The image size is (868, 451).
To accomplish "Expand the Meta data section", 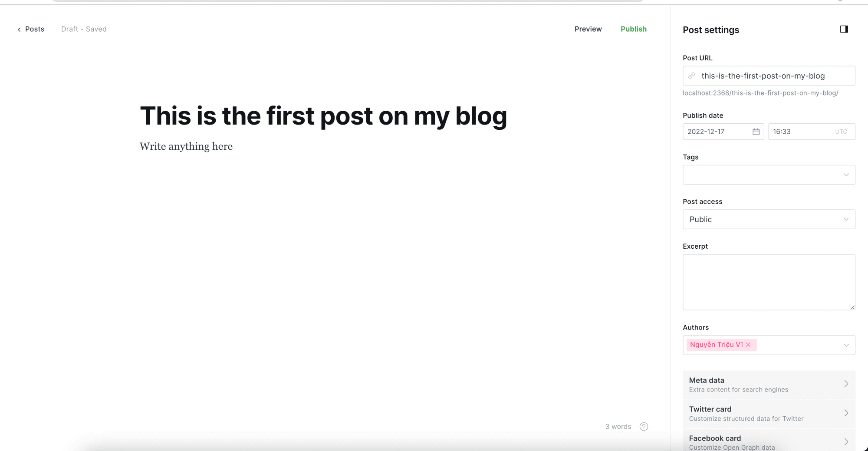I will (x=768, y=385).
